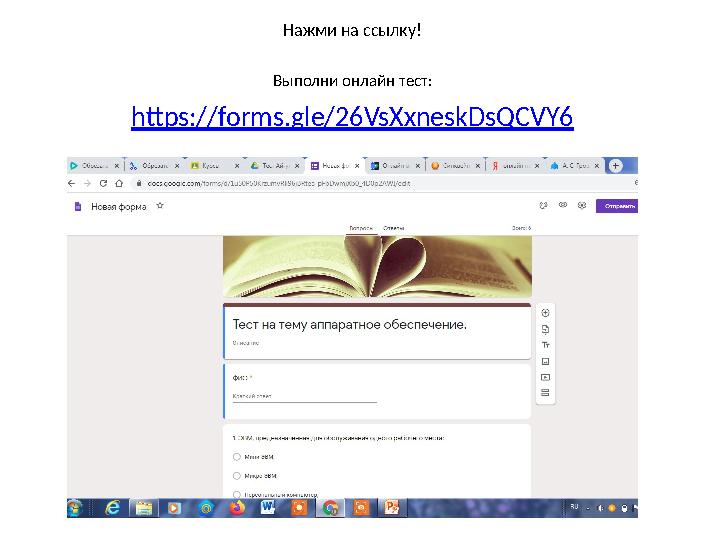Click the browser Forward arrow
720x540 pixels.
(x=87, y=183)
